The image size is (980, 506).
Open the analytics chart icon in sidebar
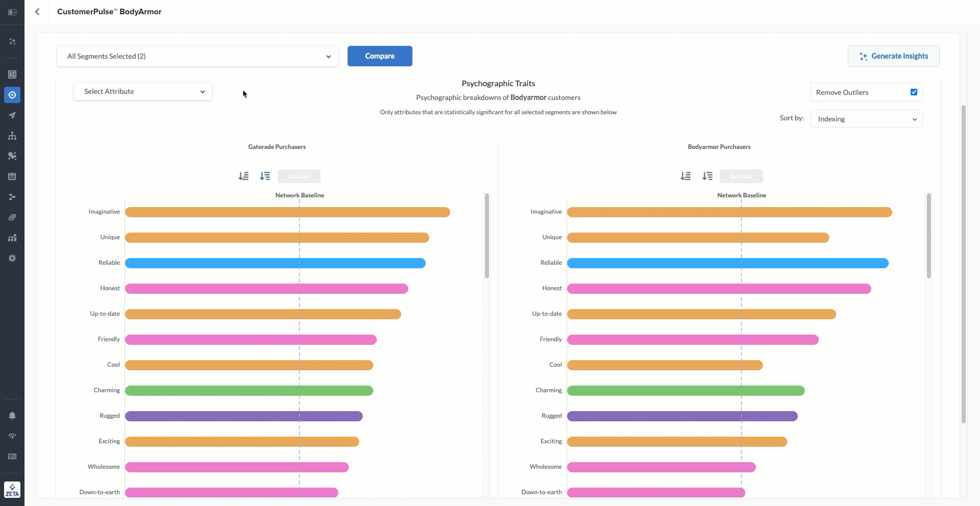(12, 238)
